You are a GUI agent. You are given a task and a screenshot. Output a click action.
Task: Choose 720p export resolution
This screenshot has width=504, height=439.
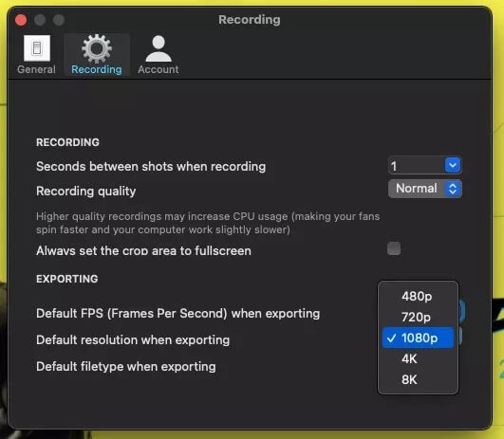pyautogui.click(x=418, y=317)
